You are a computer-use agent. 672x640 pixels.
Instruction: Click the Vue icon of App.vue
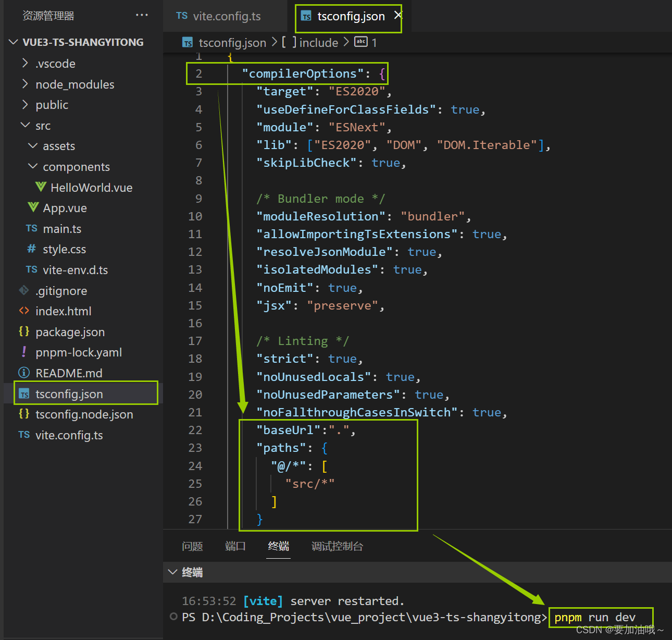(33, 207)
